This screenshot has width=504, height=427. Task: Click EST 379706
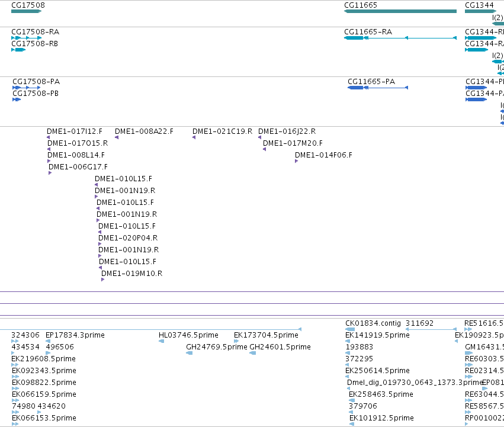[x=351, y=412]
